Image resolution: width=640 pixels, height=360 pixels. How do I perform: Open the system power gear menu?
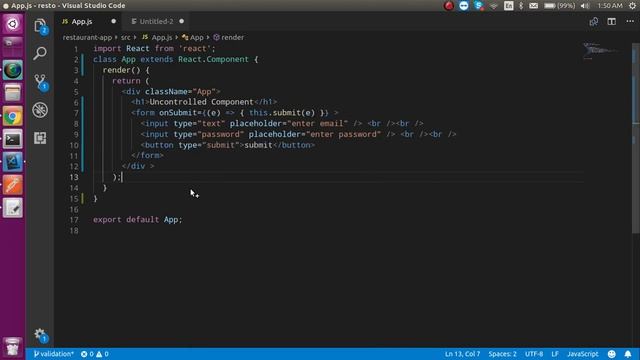[x=633, y=6]
